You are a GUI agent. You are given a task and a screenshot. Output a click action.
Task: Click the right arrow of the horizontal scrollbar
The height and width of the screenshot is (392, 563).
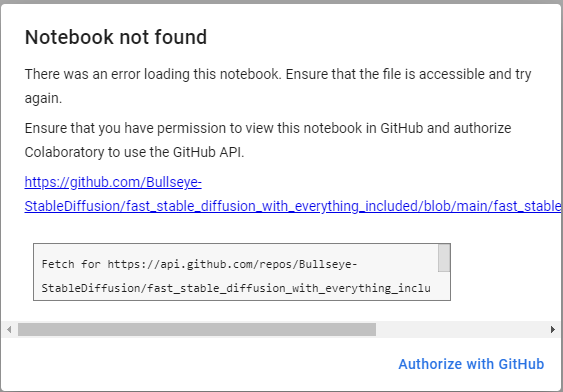tap(553, 329)
